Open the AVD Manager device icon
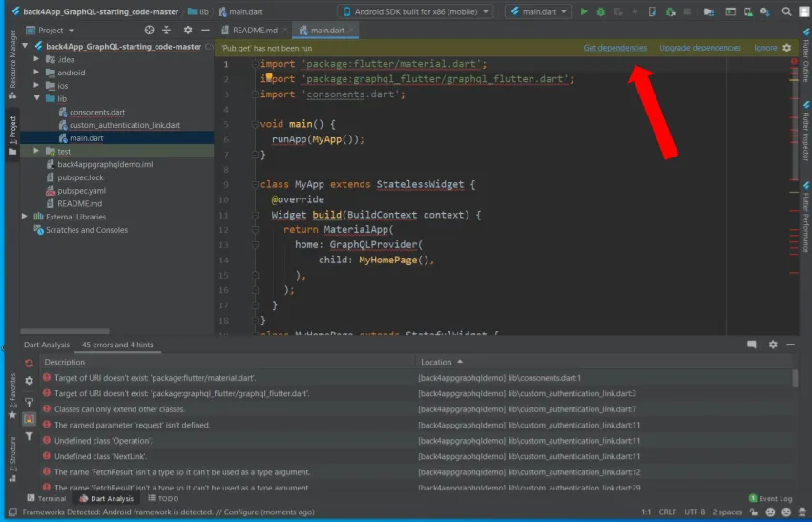The height and width of the screenshot is (522, 812). tap(748, 11)
